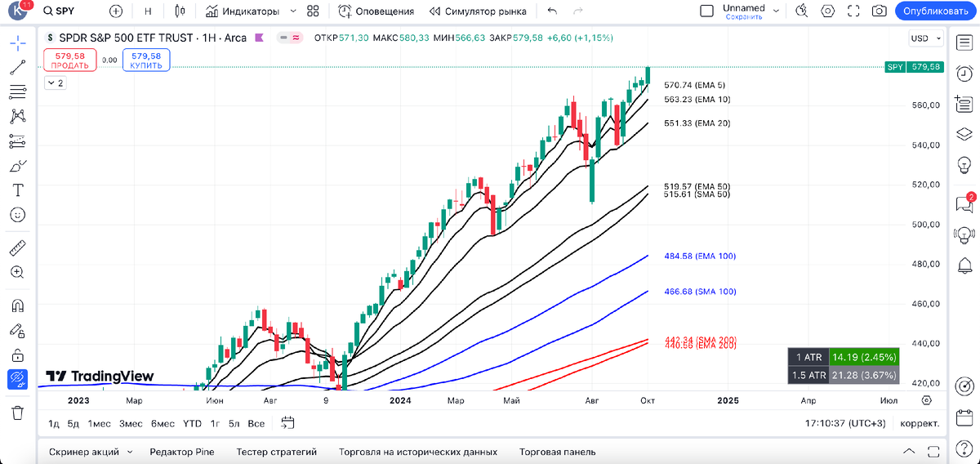Expand favorite indicators dropdown arrow
The image size is (980, 464).
(294, 11)
